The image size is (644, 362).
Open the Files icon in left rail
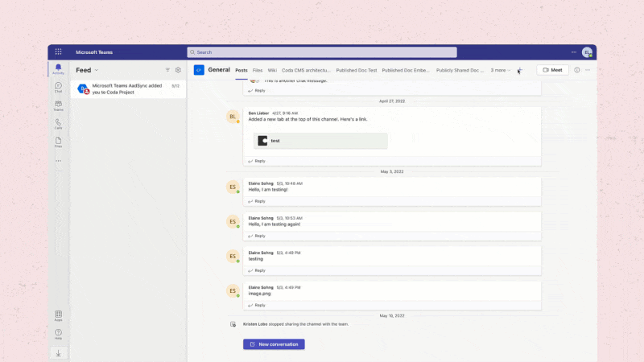click(58, 142)
